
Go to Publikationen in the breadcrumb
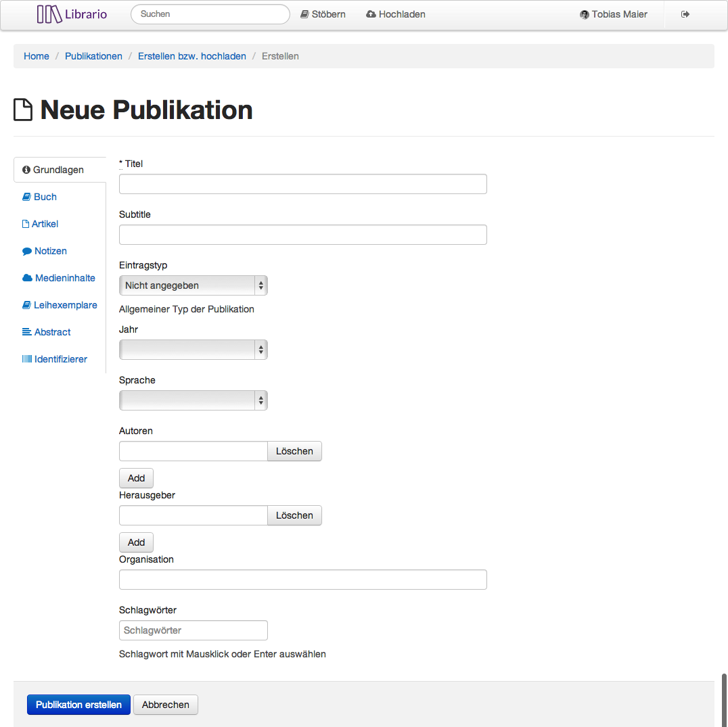(x=93, y=56)
